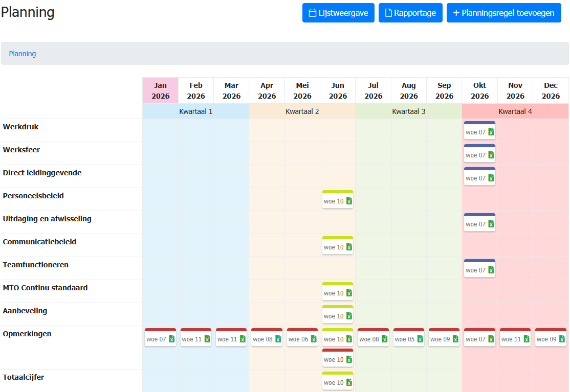Open woe 11 entry in Opmerkingen February
This screenshot has width=570, height=392.
point(191,339)
